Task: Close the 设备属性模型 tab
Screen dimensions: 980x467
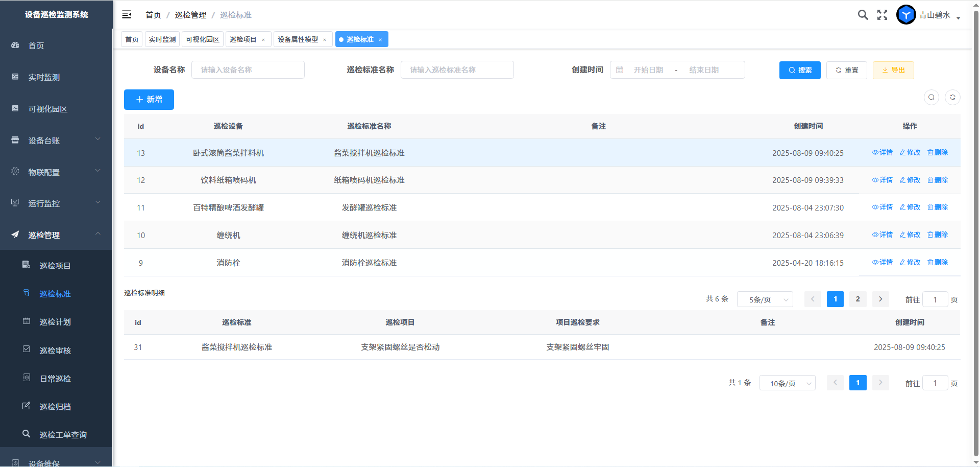Action: pyautogui.click(x=325, y=40)
